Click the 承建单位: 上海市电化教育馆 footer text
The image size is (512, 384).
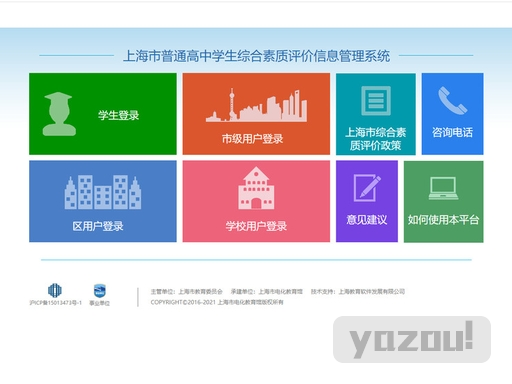click(x=267, y=292)
